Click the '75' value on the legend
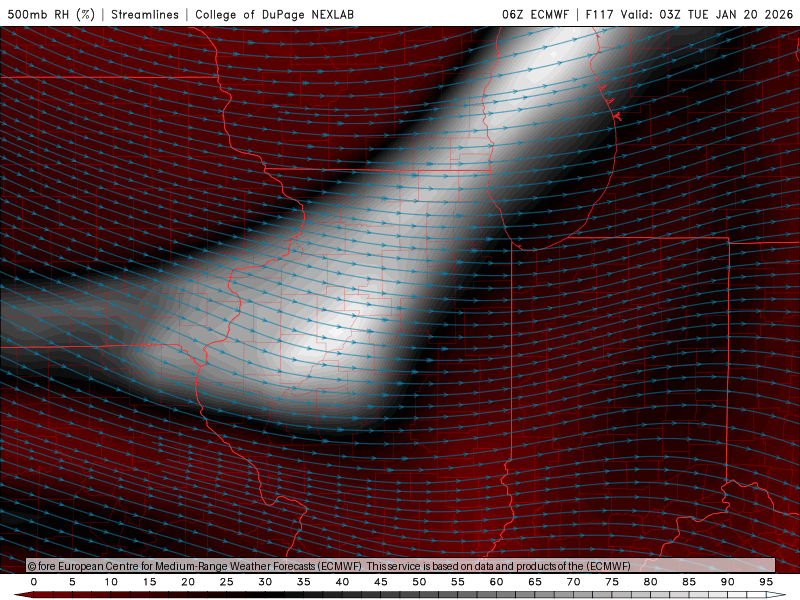 612,582
